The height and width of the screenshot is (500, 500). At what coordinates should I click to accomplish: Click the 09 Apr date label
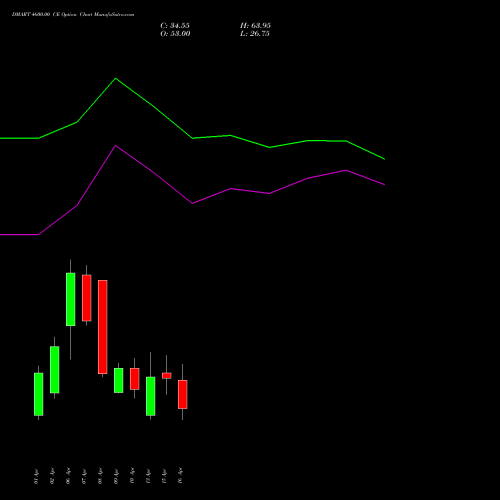tap(116, 476)
